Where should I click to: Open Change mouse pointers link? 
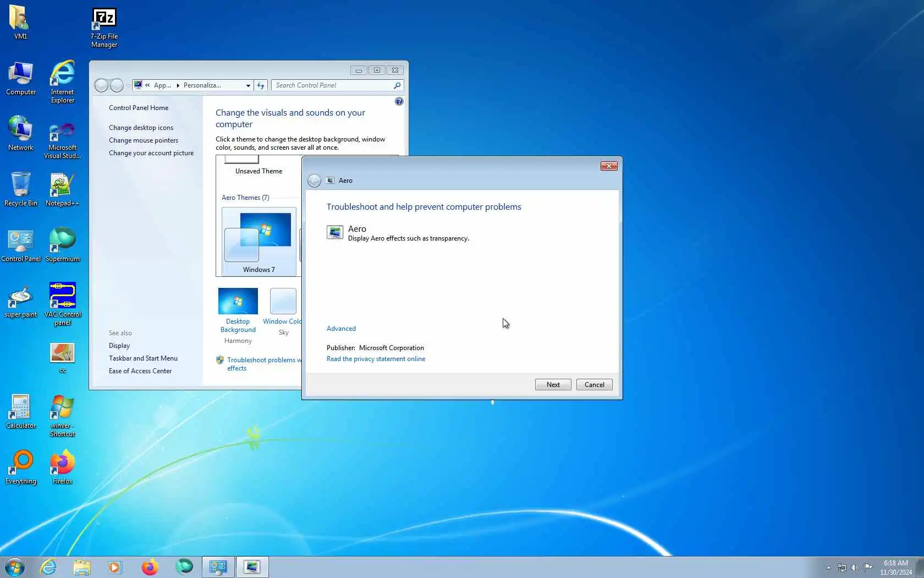coord(144,140)
